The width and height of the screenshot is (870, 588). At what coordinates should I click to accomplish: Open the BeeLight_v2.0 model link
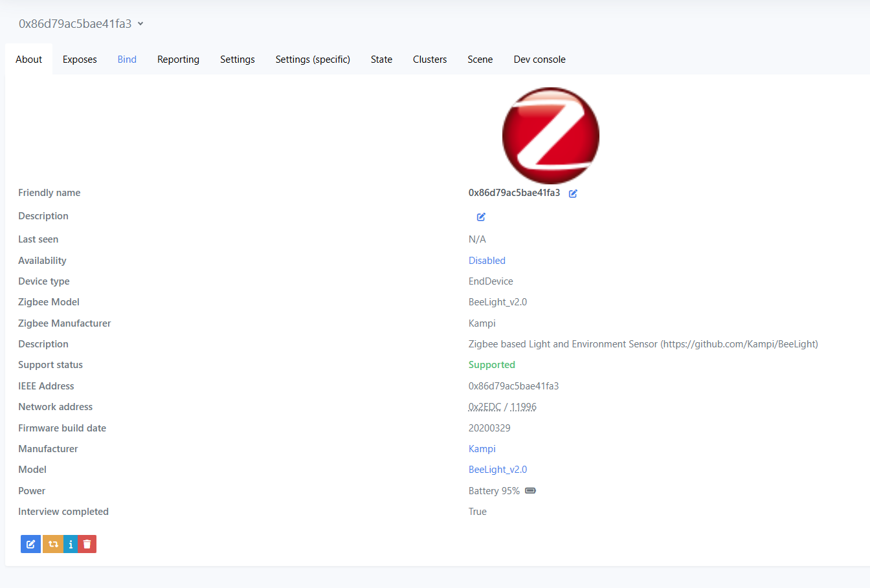(x=498, y=470)
